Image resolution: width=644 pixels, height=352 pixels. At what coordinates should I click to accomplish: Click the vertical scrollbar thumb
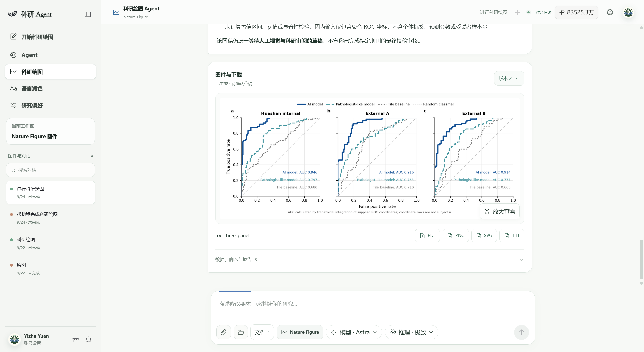(641, 260)
